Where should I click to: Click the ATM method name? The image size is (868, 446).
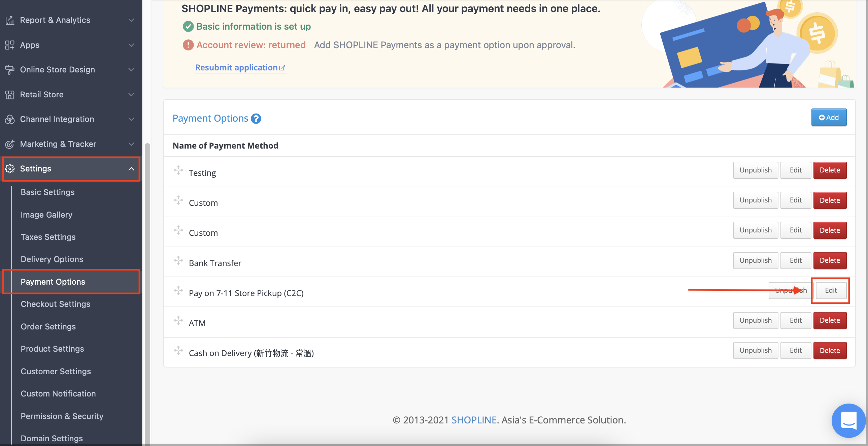pos(197,323)
